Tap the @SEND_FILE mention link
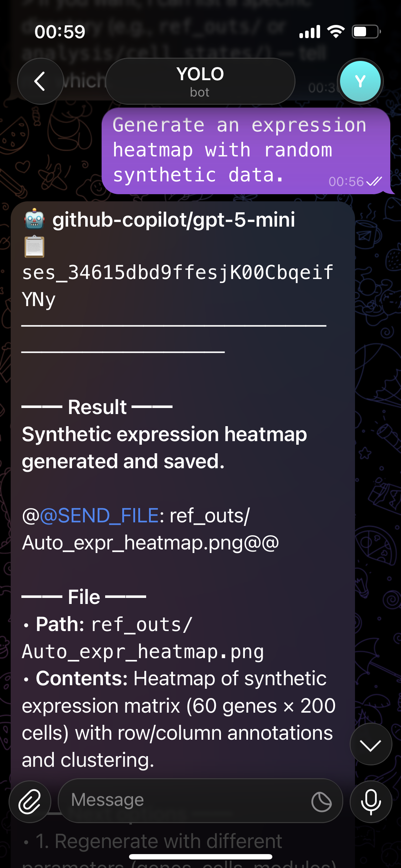 [x=99, y=516]
